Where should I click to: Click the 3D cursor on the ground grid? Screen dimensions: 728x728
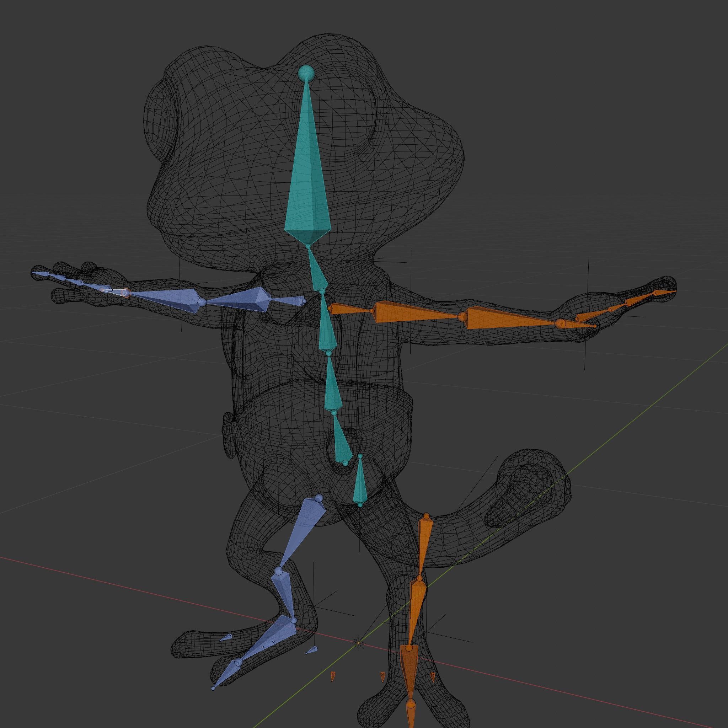358,643
